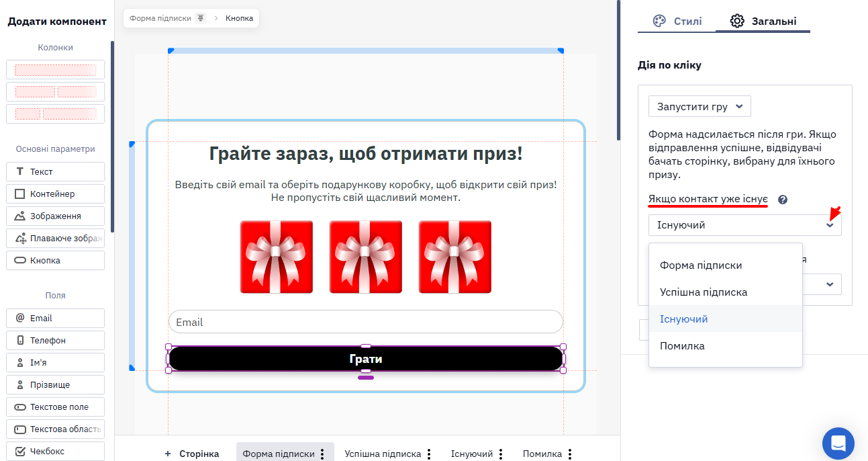
Task: Click the purple handle below Грати button
Action: pos(366,378)
